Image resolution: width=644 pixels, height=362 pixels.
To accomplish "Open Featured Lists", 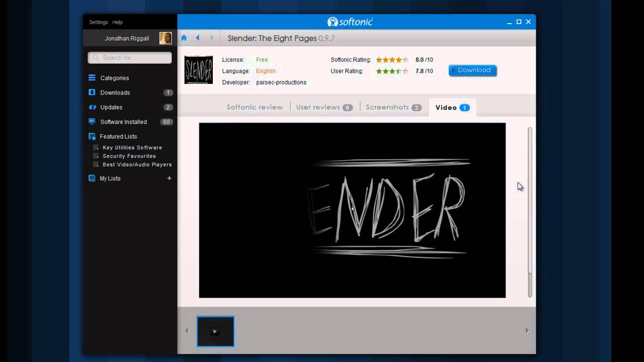I will [118, 136].
